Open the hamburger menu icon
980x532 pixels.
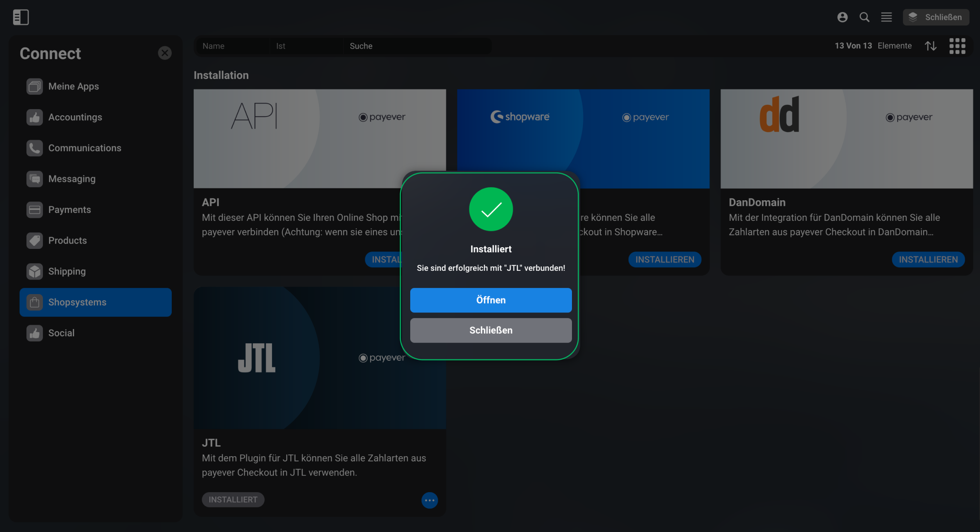coord(887,17)
